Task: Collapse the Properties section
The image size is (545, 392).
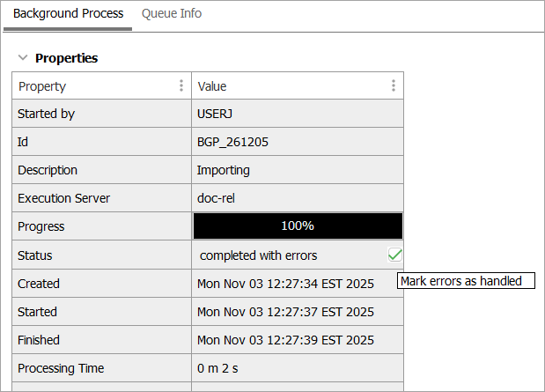Action: click(23, 58)
